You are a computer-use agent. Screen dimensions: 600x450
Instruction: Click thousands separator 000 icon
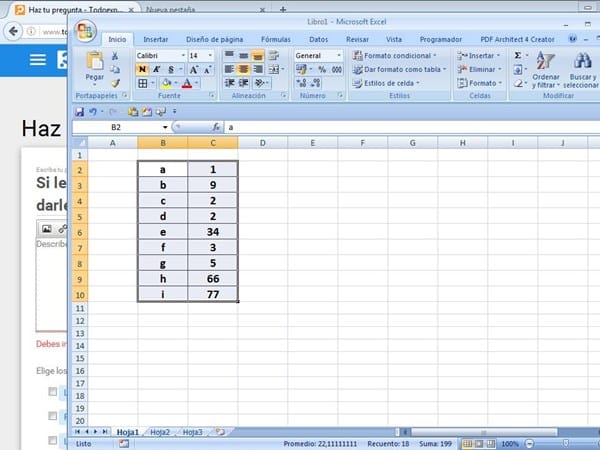pos(337,69)
